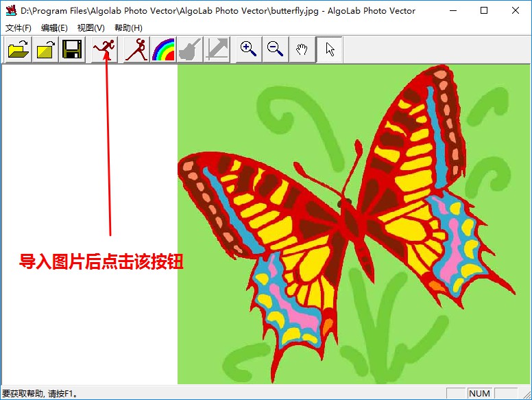Open an image with the folder icon
This screenshot has height=400, width=532.
[x=19, y=49]
